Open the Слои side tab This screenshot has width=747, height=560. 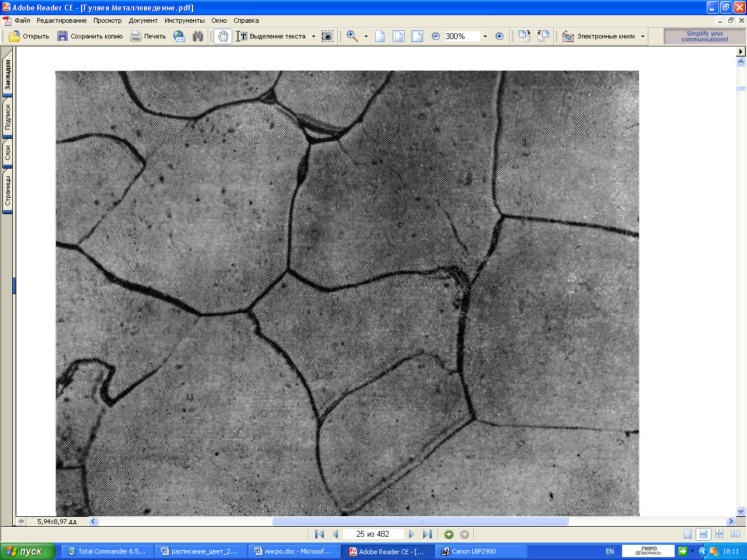(8, 153)
